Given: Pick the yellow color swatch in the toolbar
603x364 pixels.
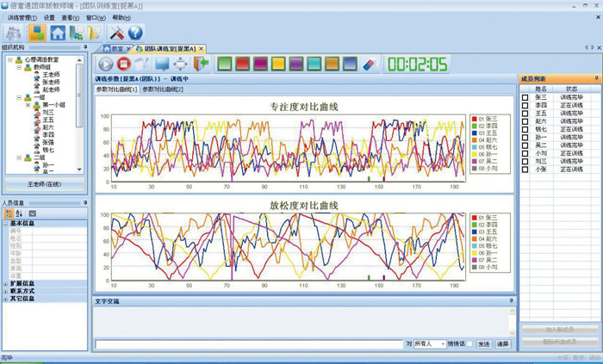Looking at the screenshot, I should point(278,64).
